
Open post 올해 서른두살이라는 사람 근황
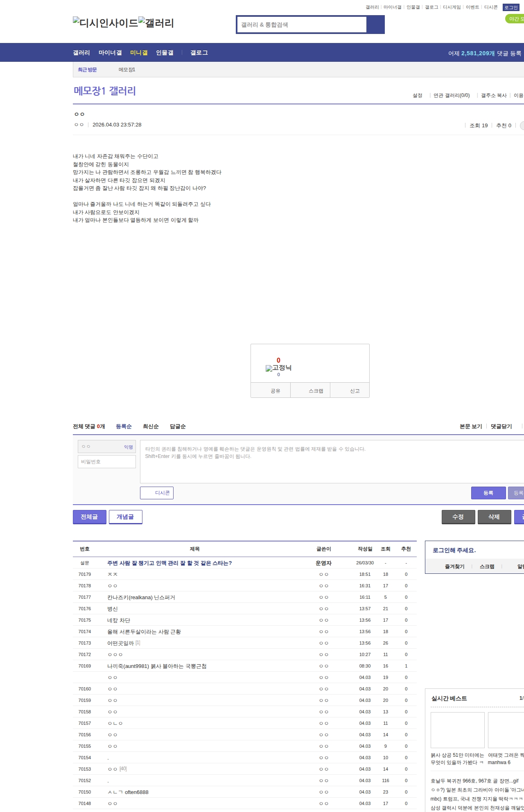[x=144, y=632]
